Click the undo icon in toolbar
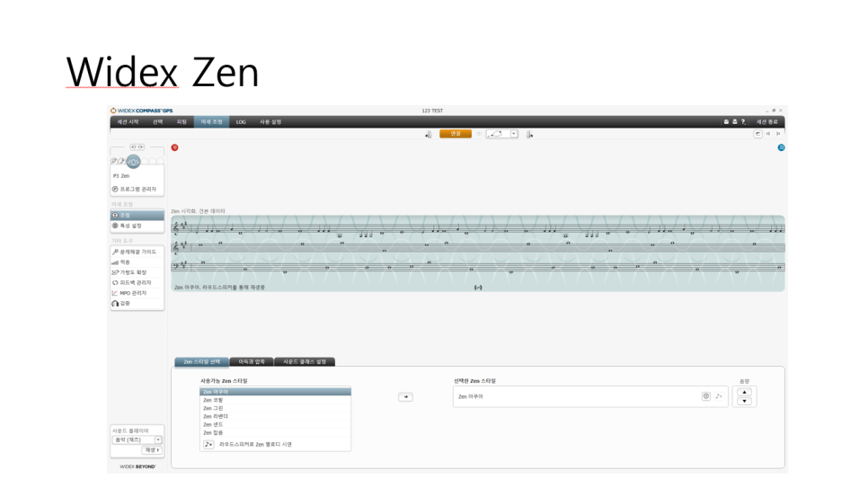This screenshot has width=868, height=488. (x=757, y=134)
